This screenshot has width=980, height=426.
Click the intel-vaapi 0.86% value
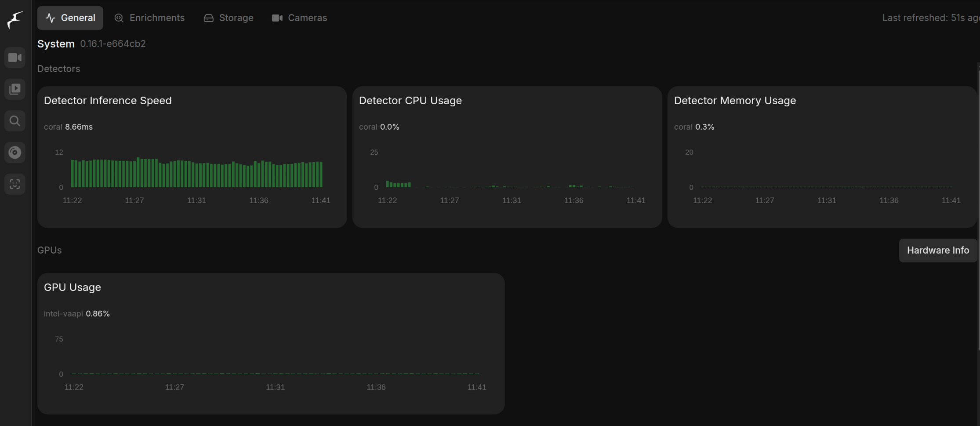click(76, 314)
